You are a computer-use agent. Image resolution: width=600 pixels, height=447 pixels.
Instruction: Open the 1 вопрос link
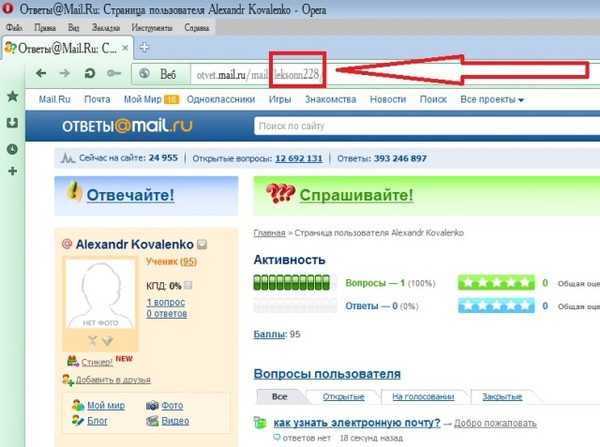166,302
